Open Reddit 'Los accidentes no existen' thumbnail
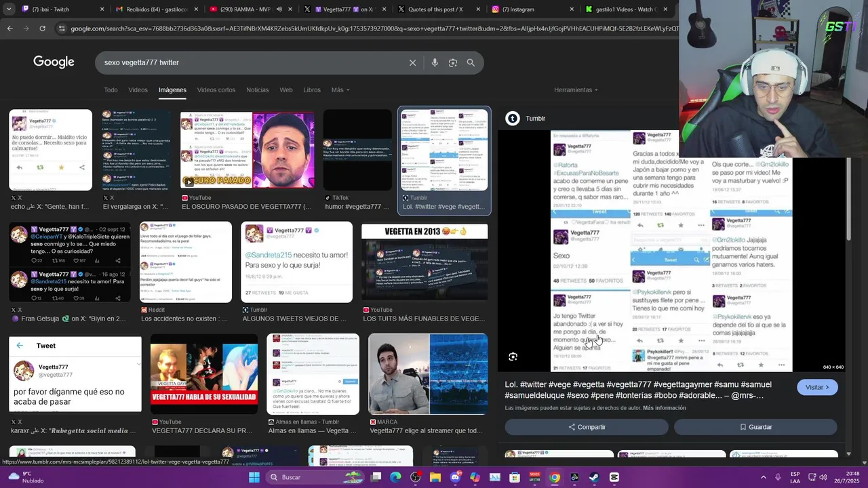868x488 pixels. point(186,262)
